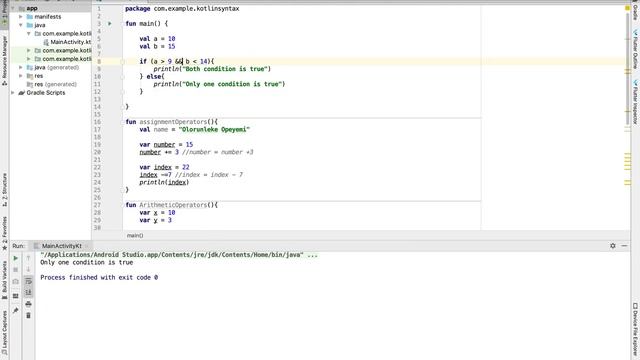
Task: Open the Flutter Inspector side tab
Action: pos(635,101)
